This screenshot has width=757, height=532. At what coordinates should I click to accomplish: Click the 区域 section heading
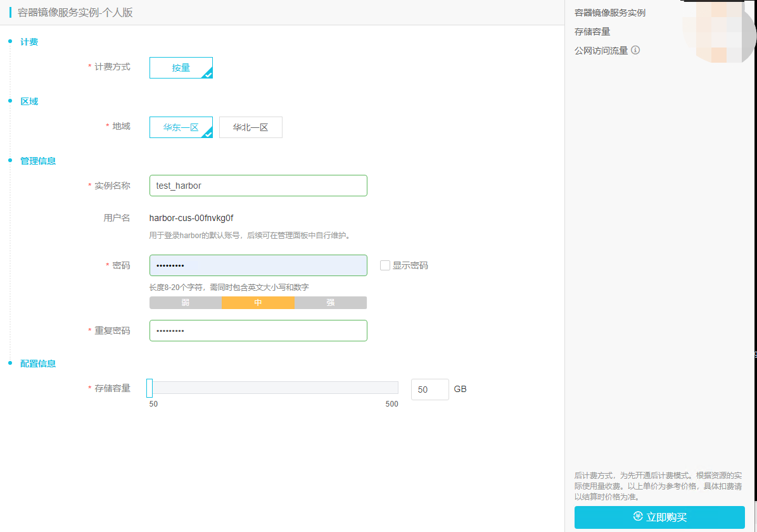[29, 101]
